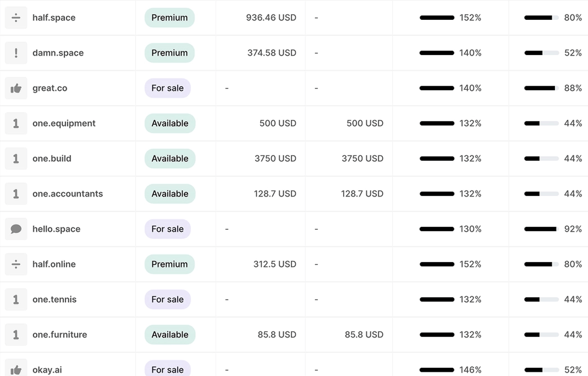Open the half.online domain name link
The image size is (588, 376).
pos(54,264)
